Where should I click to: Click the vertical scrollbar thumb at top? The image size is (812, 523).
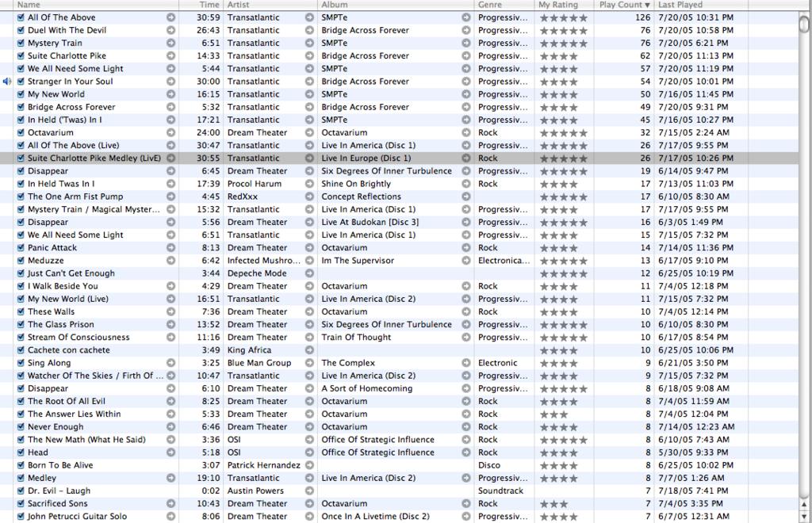coord(804,25)
